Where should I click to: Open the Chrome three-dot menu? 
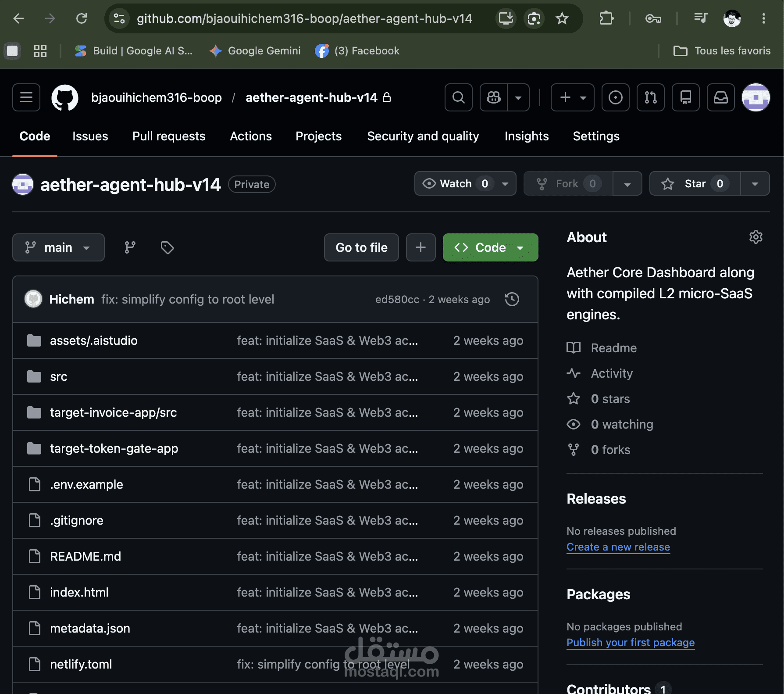coord(764,18)
